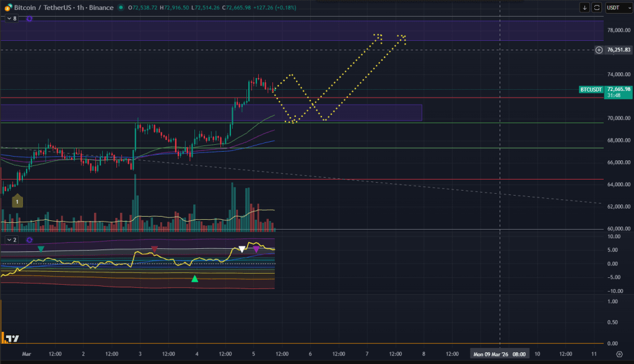Click the green up-triangle signal marker

click(x=195, y=279)
